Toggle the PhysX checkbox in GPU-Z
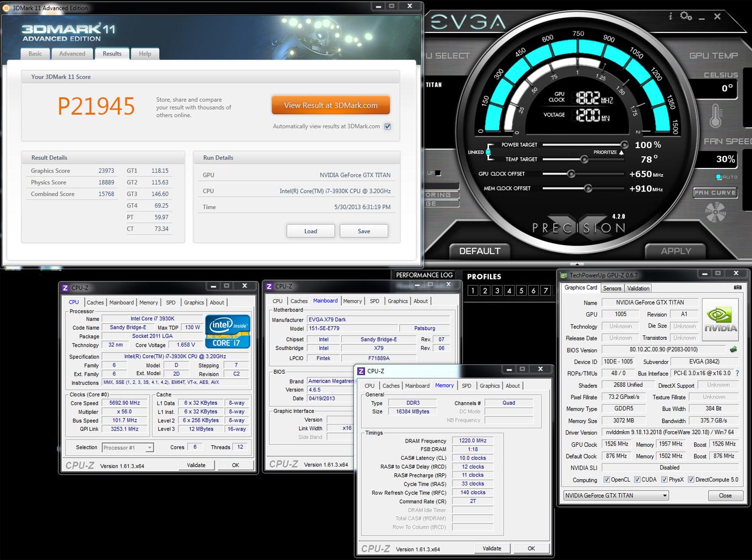This screenshot has width=752, height=560. (664, 480)
